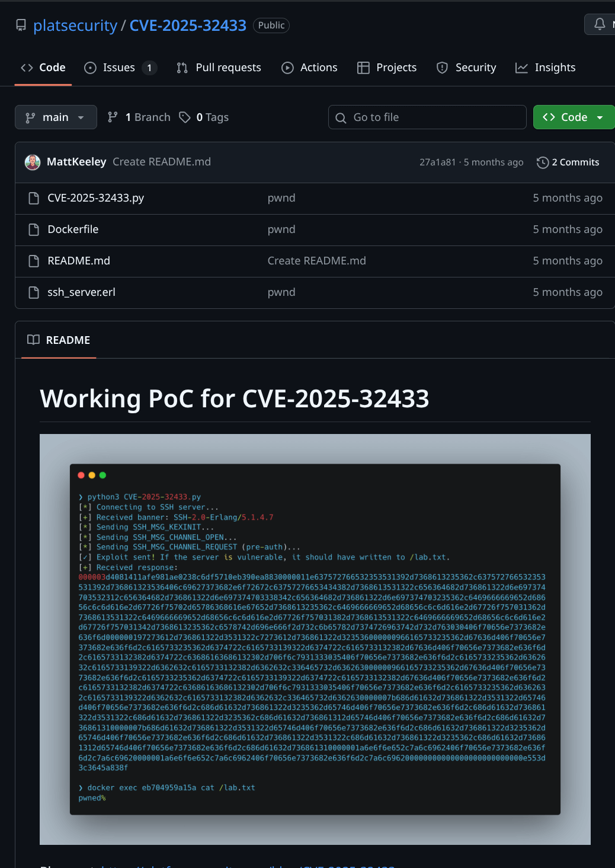
Task: Open the Insights tab
Action: [546, 68]
